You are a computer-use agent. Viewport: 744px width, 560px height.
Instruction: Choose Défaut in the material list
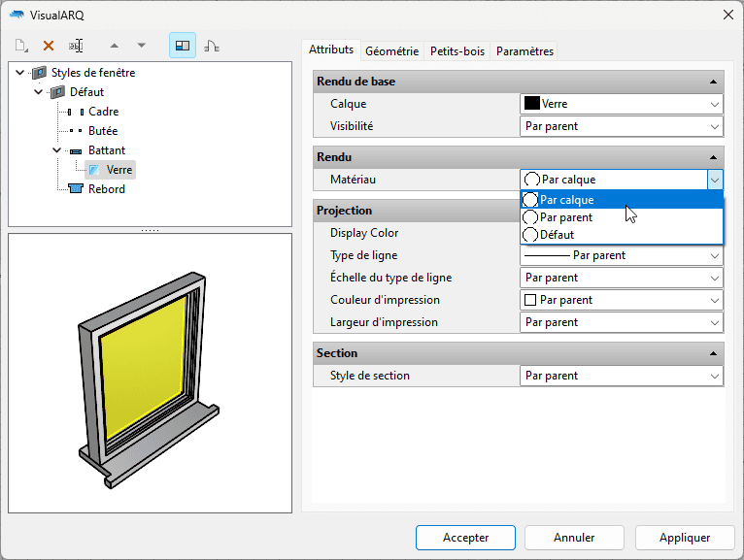(622, 235)
